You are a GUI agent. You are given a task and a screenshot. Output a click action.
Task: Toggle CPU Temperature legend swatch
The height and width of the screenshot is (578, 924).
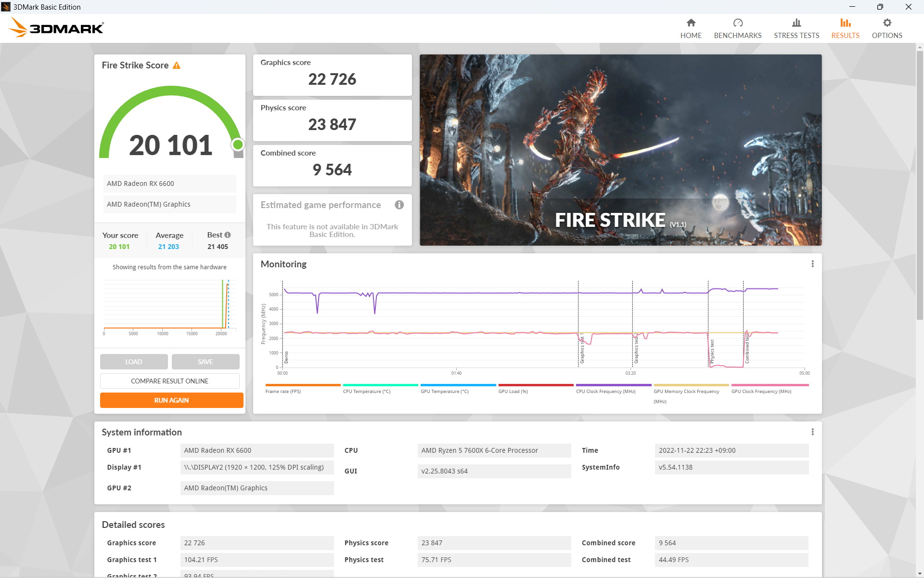click(380, 385)
